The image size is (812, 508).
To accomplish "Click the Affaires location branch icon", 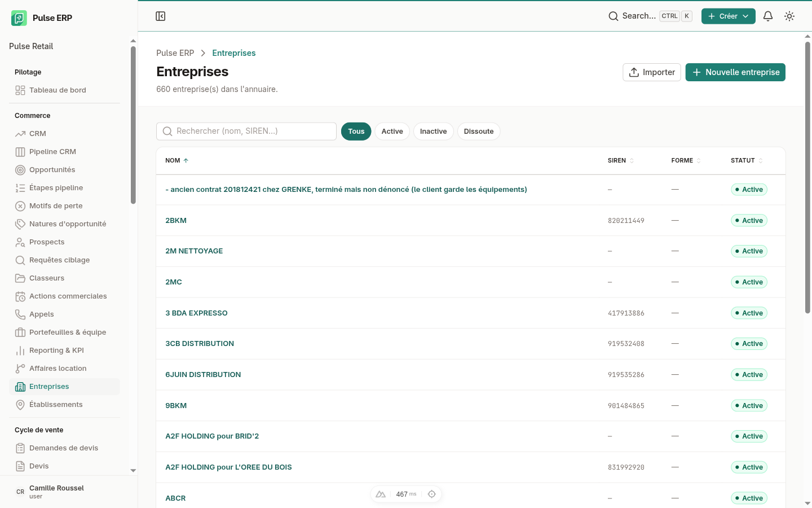I will (20, 369).
